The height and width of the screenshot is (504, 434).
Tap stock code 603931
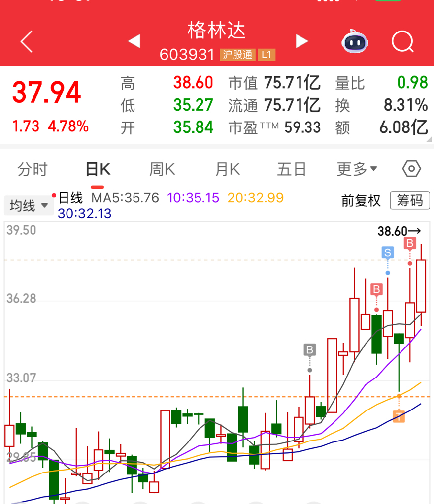click(187, 55)
